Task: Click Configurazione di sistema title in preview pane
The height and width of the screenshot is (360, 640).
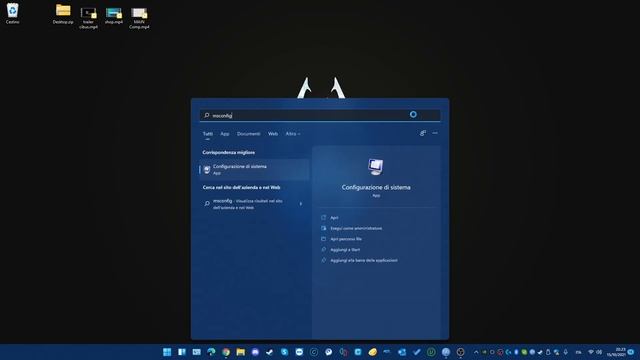Action: [376, 187]
